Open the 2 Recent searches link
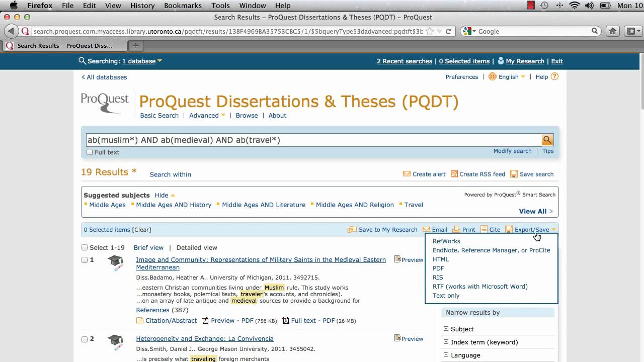Screen dimensions: 644x362 405,61
